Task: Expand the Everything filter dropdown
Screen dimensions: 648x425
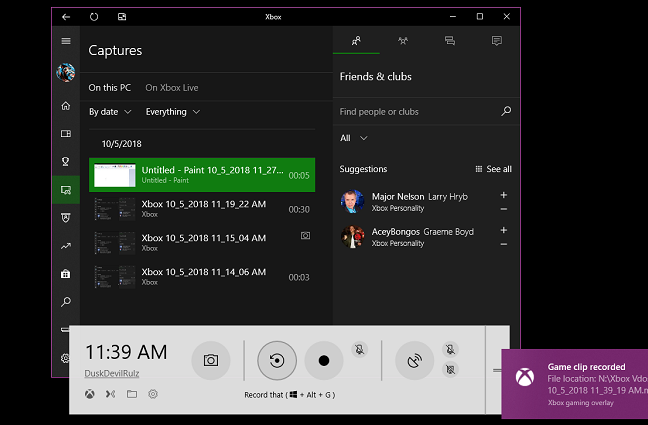Action: (173, 112)
